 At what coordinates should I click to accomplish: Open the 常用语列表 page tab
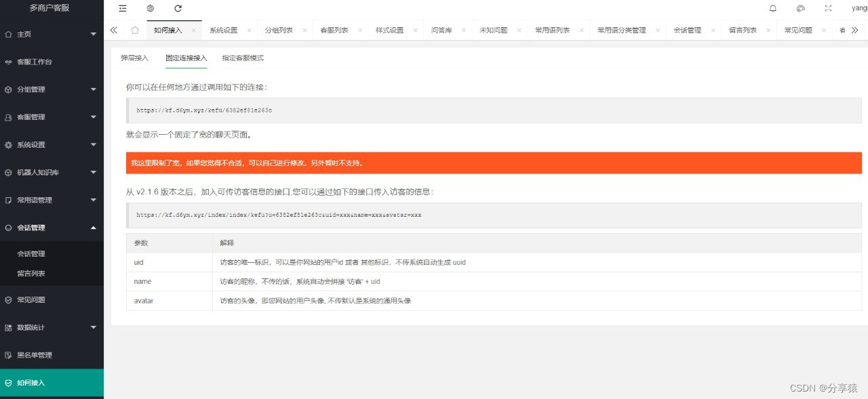(x=553, y=30)
